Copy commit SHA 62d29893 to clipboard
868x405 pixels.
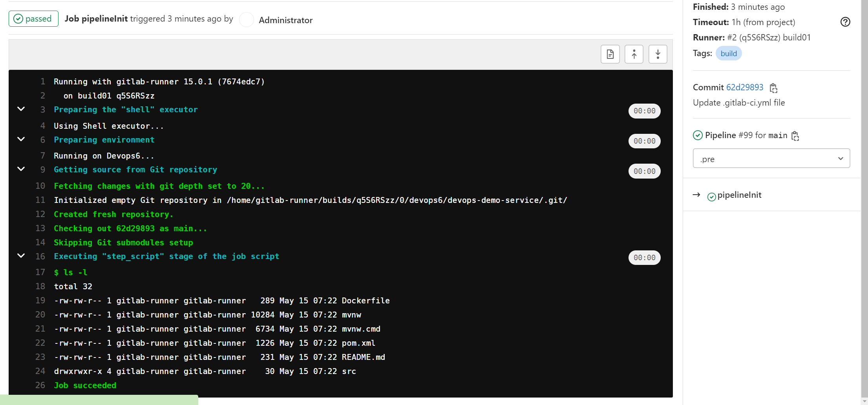(773, 88)
